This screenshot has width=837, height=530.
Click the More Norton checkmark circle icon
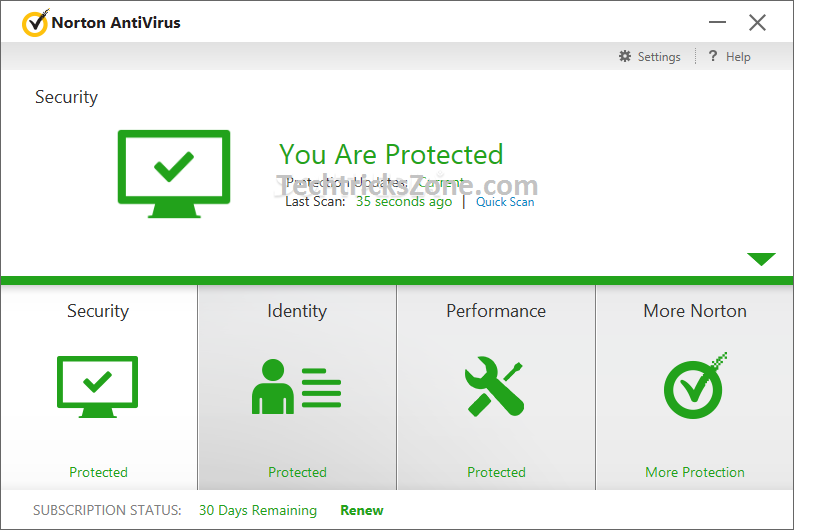coord(695,385)
